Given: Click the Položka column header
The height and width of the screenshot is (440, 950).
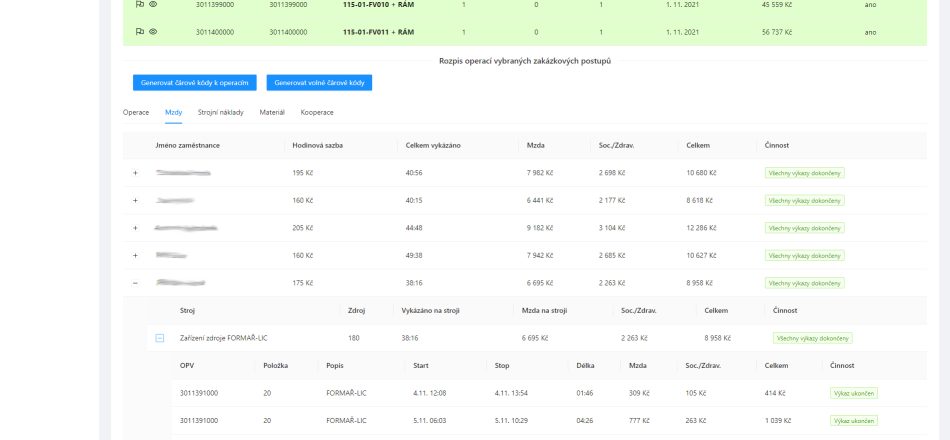Looking at the screenshot, I should coord(276,365).
